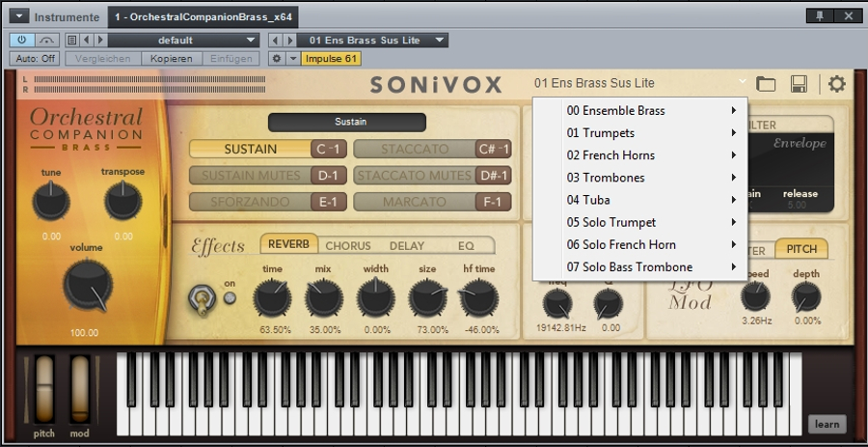
Task: Click the LFO depth knob
Action: [x=806, y=297]
